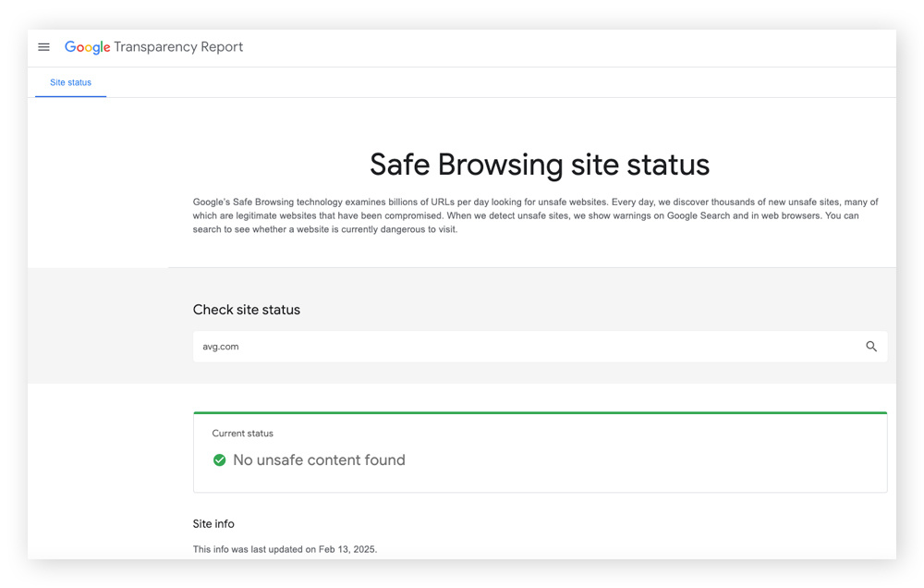Click the magnifying glass to search avg.com
Image resolution: width=924 pixels, height=588 pixels.
pos(871,346)
